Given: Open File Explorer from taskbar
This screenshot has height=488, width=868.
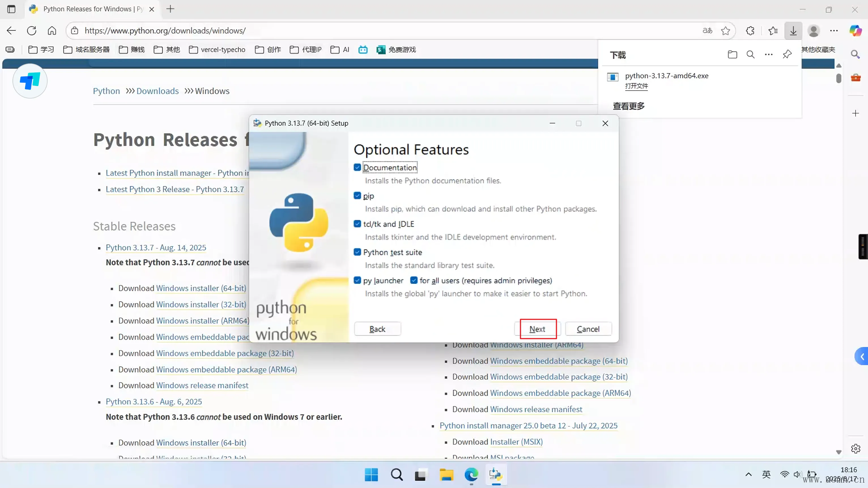Looking at the screenshot, I should (x=446, y=475).
